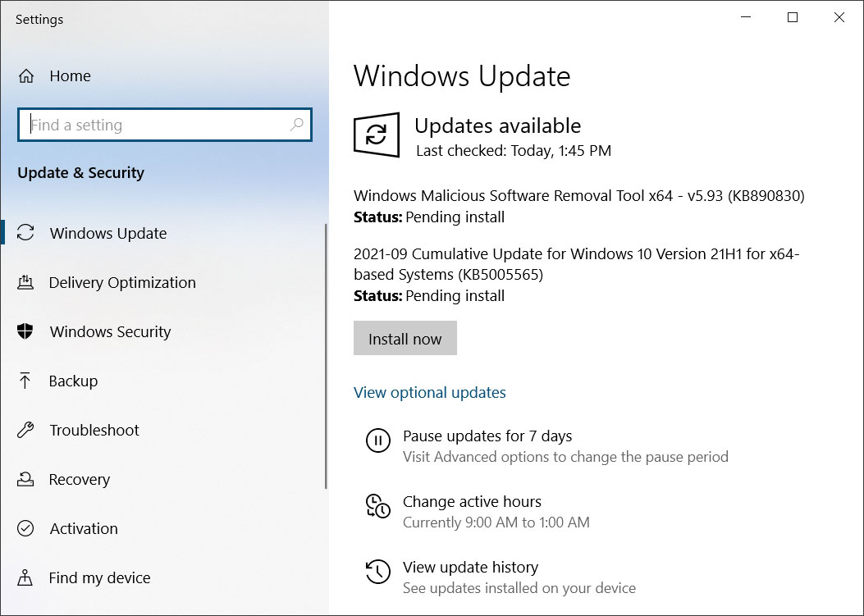This screenshot has width=864, height=616.
Task: Select Pause updates for 7 days
Action: pos(487,436)
